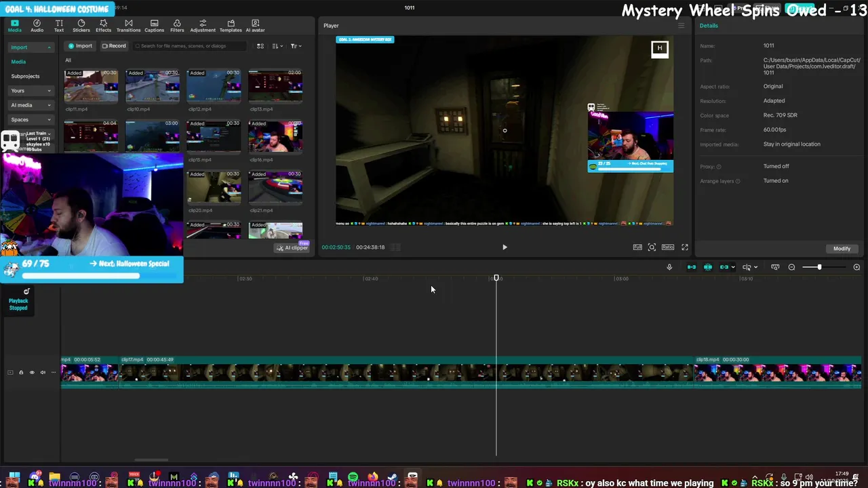Select the clip12.mp4 thumbnail
Viewport: 868px width, 488px height.
click(214, 86)
